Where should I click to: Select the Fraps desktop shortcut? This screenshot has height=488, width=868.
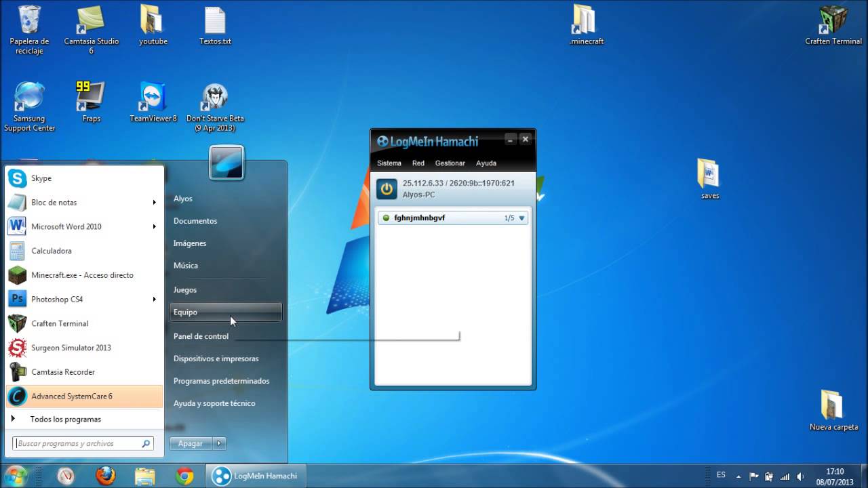point(92,102)
